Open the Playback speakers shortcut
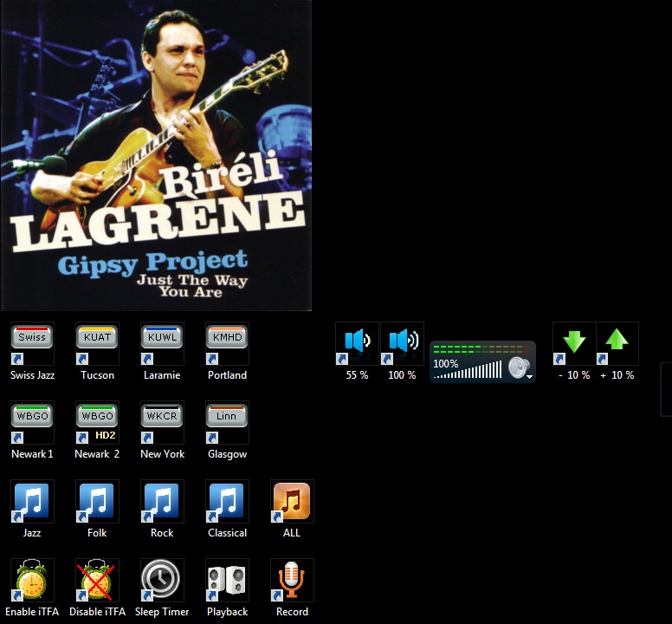This screenshot has width=672, height=624. (x=227, y=581)
